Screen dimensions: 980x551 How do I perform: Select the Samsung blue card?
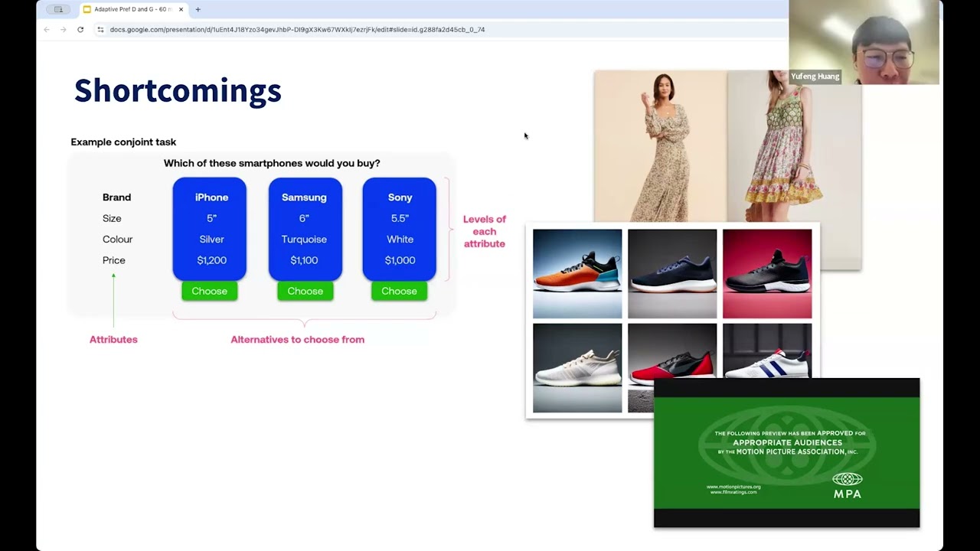click(x=305, y=229)
